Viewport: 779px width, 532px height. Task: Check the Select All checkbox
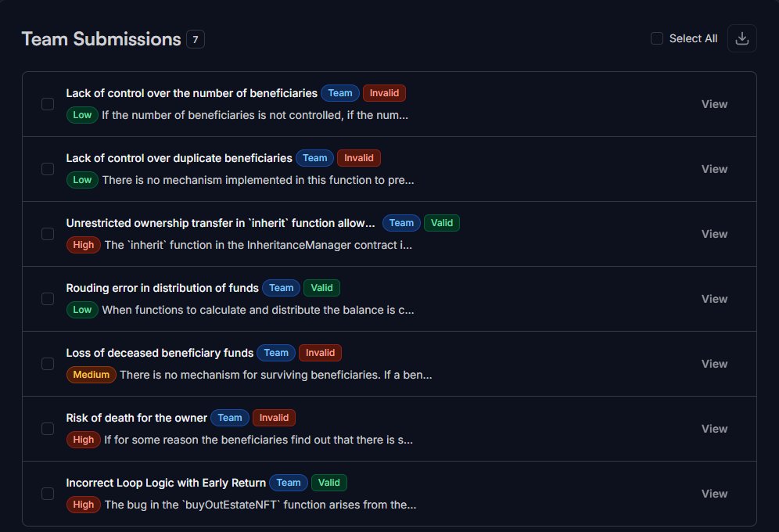(x=657, y=38)
